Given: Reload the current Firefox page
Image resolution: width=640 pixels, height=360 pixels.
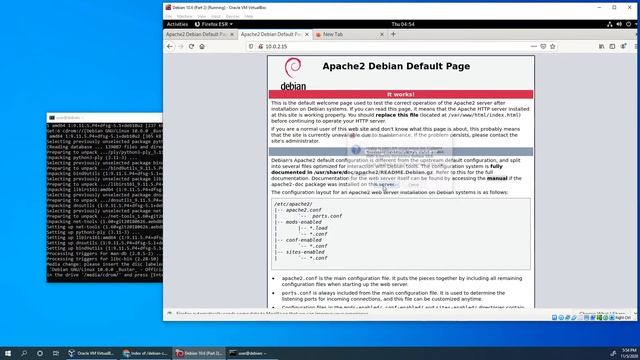Looking at the screenshot, I should click(191, 47).
